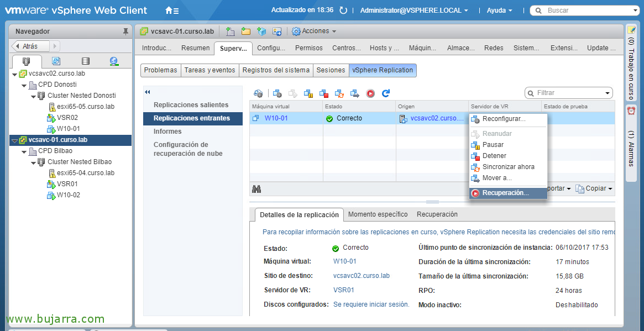Switch to the Resumen tab
This screenshot has width=644, height=331.
coord(196,48)
